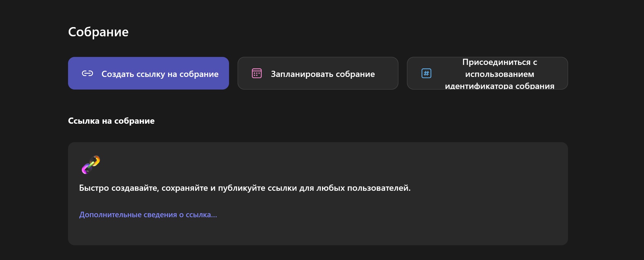The height and width of the screenshot is (260, 644).
Task: Click the meeting link description text
Action: coord(245,188)
